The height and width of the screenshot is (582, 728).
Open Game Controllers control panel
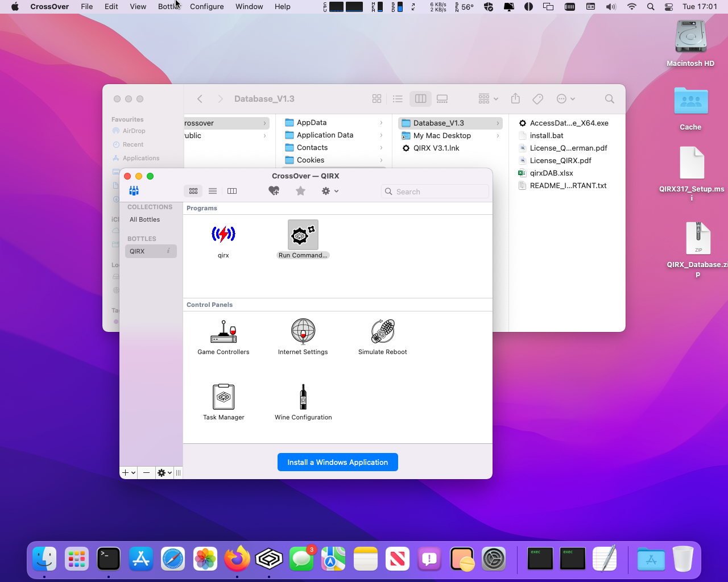coord(224,331)
